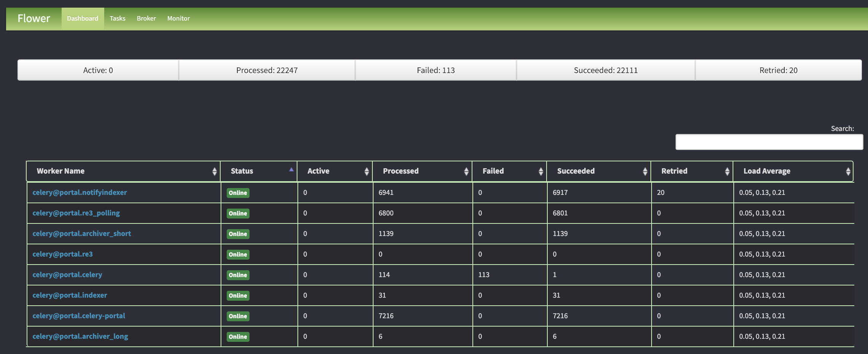Click Online badge in celery@portal.celery row

click(x=238, y=275)
